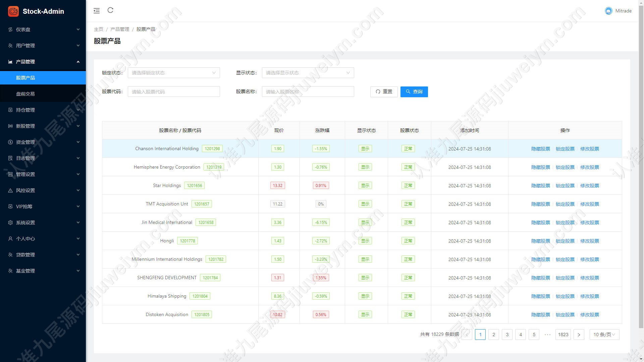644x362 pixels.
Task: Select 盘前交易 submenu item
Action: point(43,94)
